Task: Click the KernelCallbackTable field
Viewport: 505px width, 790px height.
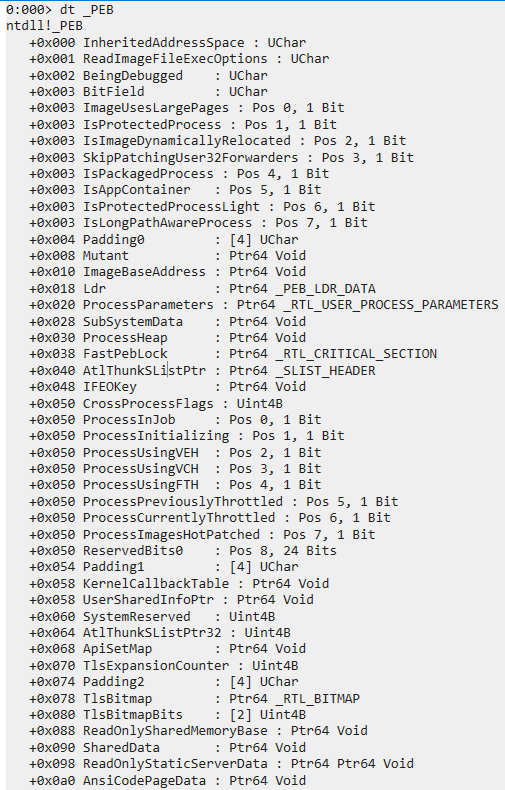Action: tap(156, 583)
